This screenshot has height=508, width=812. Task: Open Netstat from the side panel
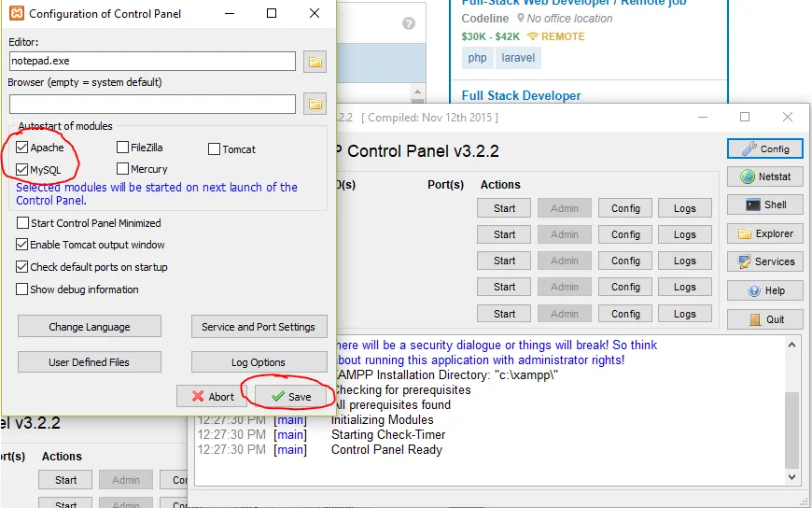pyautogui.click(x=765, y=176)
